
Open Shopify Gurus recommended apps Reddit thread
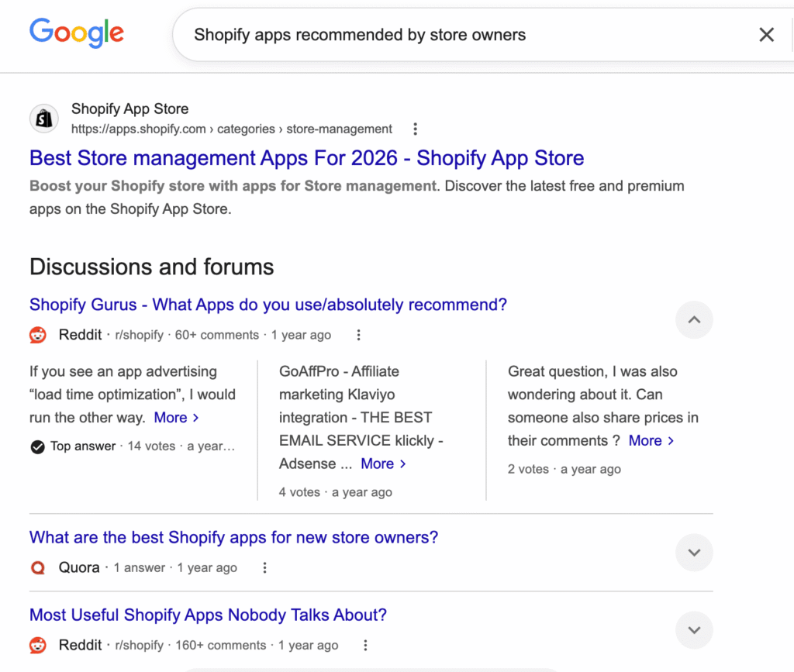click(x=268, y=305)
